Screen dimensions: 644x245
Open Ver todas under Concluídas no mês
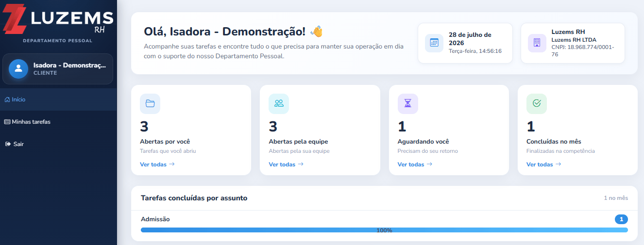(544, 164)
